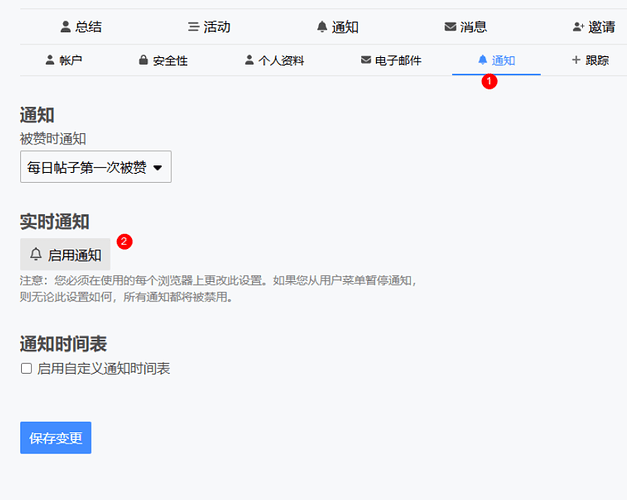Click the person icon beside 总结
This screenshot has width=627, height=500.
click(66, 27)
